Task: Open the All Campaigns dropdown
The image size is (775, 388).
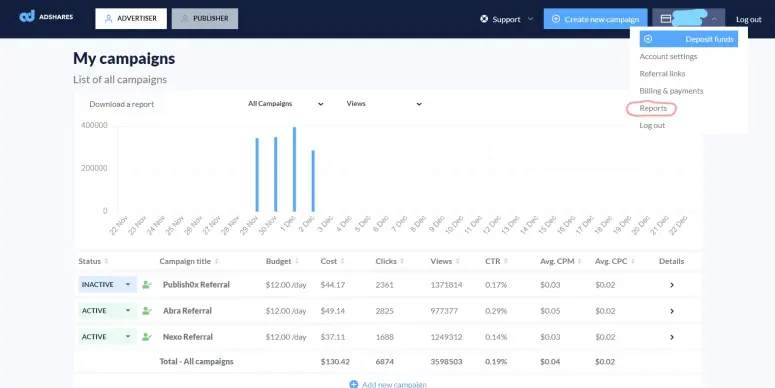Action: 286,104
